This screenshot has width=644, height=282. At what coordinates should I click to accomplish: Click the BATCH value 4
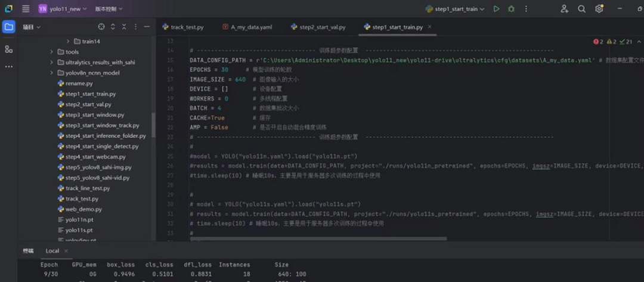tap(219, 108)
